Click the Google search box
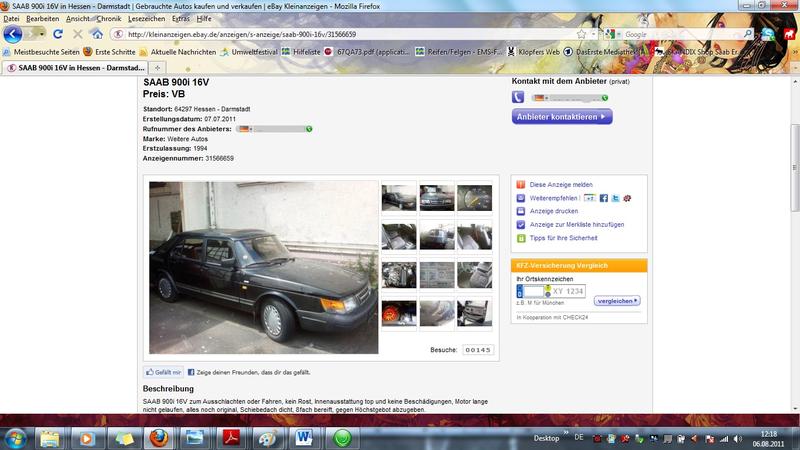This screenshot has width=800, height=450. (683, 34)
